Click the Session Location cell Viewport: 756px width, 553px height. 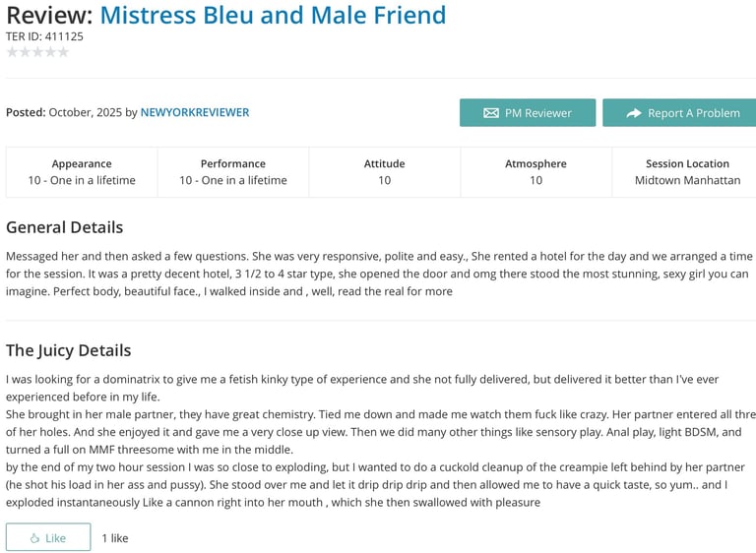point(687,172)
